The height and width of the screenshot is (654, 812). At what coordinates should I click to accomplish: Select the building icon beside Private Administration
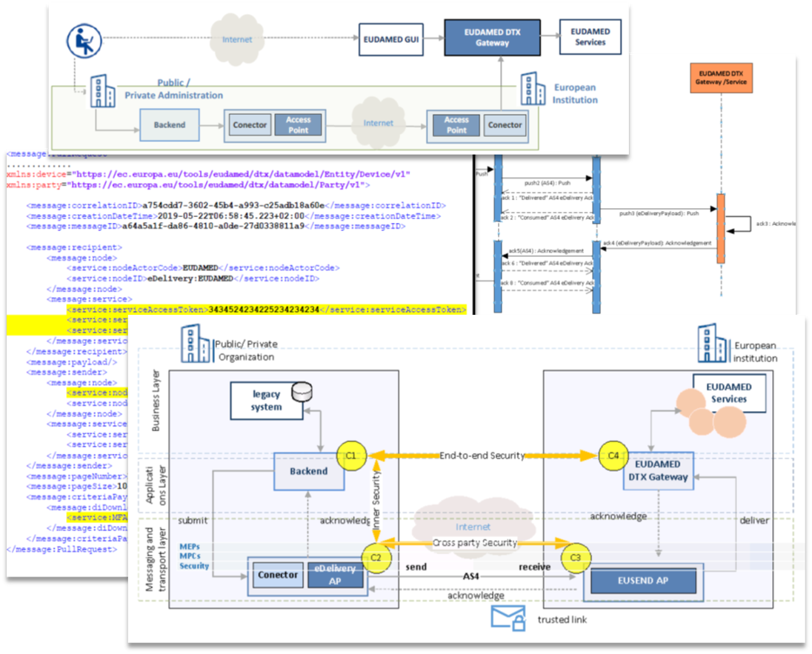(x=102, y=91)
